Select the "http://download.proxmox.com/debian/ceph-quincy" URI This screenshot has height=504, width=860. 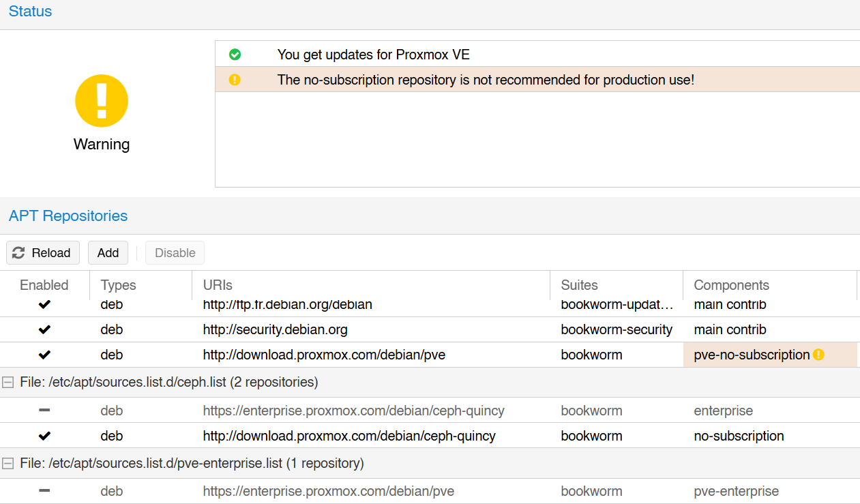click(349, 436)
